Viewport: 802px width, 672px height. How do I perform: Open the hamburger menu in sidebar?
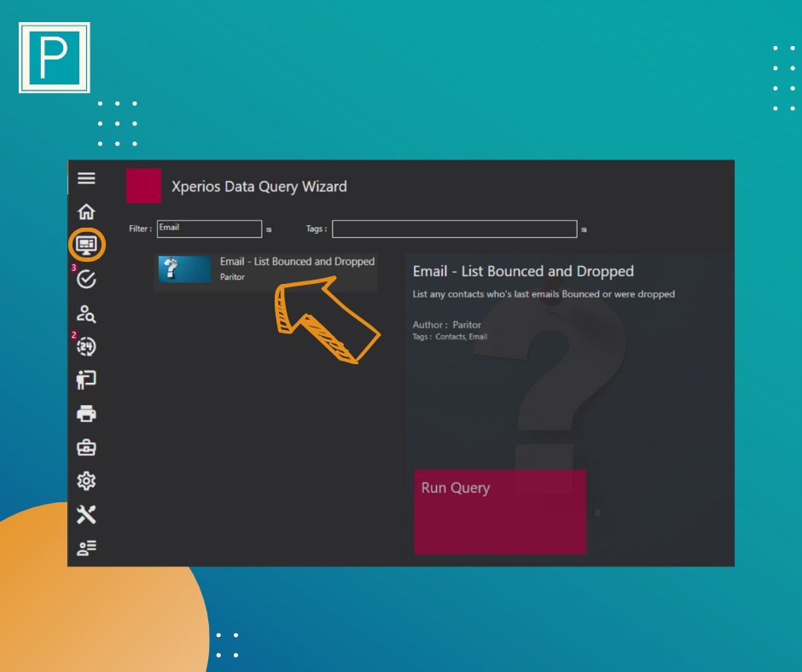86,178
